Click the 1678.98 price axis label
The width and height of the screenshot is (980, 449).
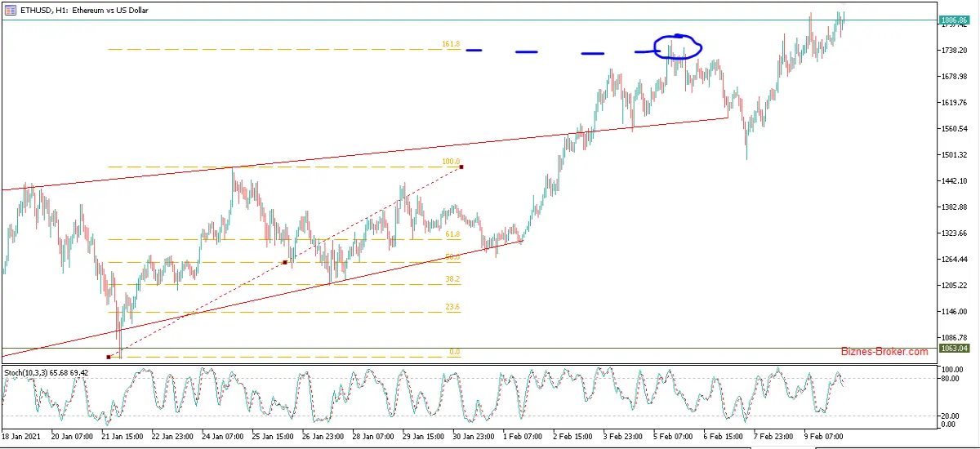pyautogui.click(x=954, y=77)
